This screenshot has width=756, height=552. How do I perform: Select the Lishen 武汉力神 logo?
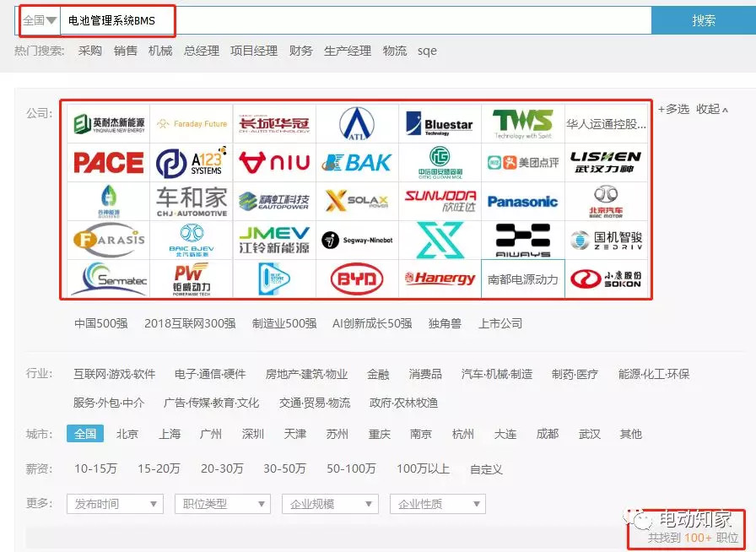606,163
